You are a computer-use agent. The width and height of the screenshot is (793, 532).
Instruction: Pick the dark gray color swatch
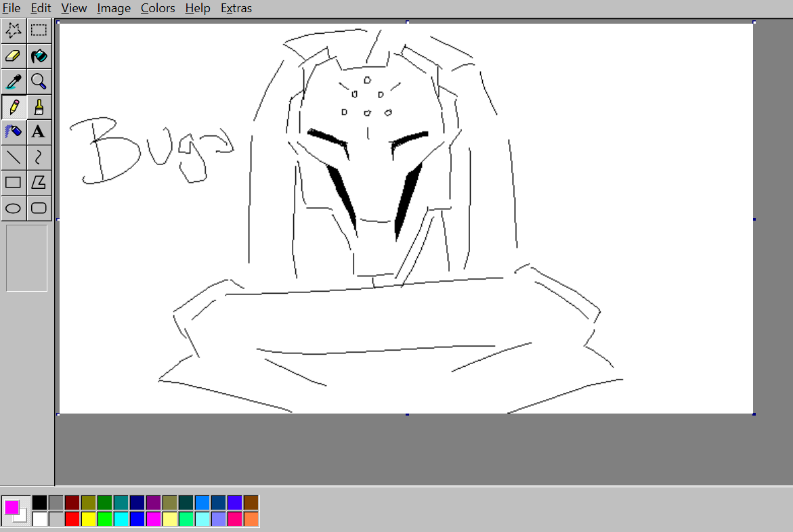56,503
